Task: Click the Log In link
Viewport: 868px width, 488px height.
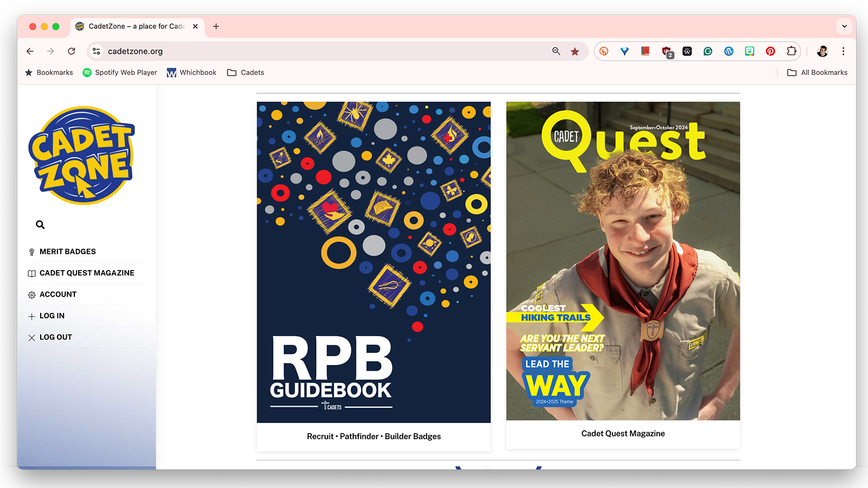Action: [52, 316]
